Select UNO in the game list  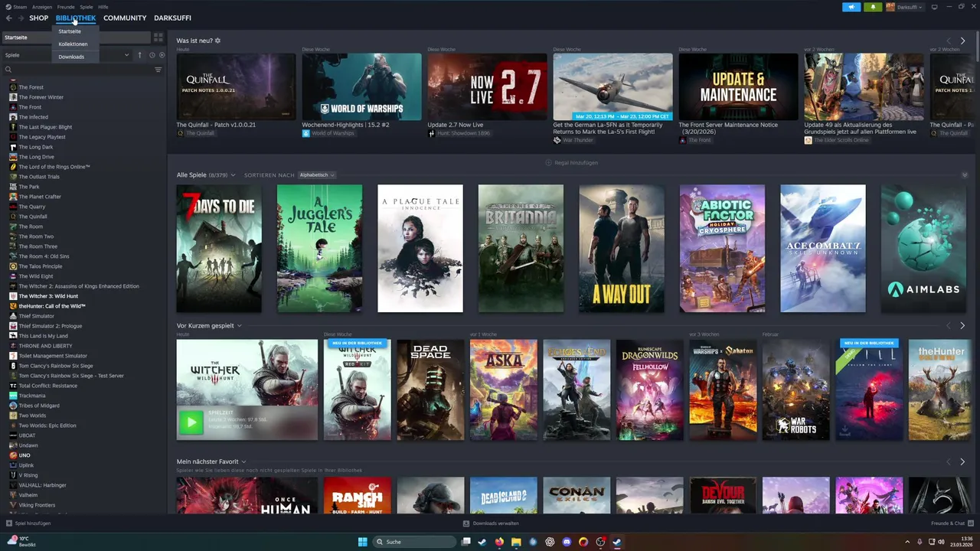coord(24,455)
